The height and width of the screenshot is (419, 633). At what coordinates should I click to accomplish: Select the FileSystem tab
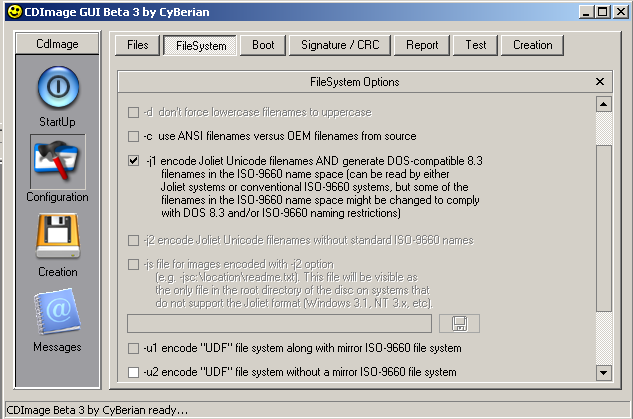coord(201,46)
